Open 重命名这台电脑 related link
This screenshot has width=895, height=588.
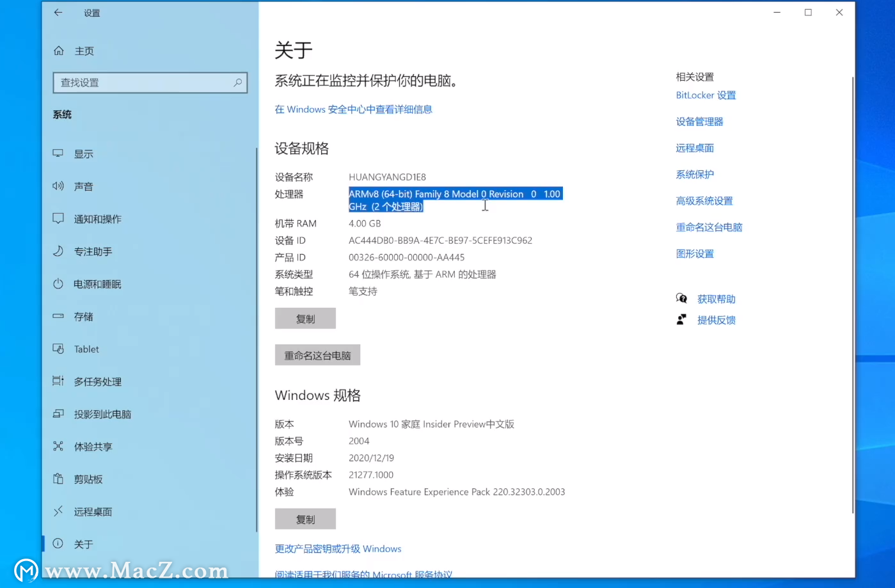pyautogui.click(x=709, y=227)
